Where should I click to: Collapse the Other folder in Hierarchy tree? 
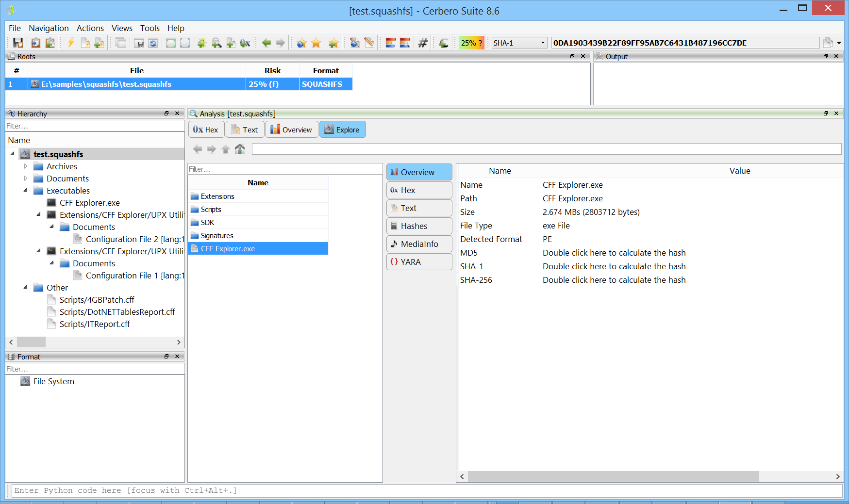coord(26,288)
